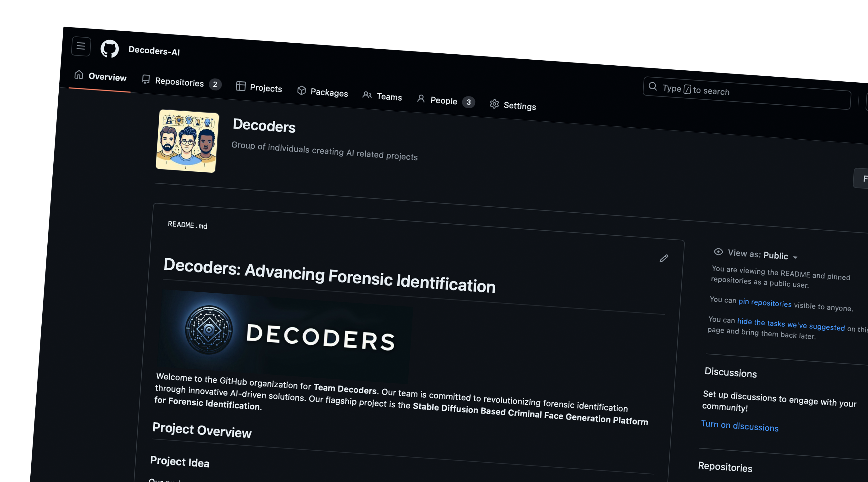
Task: Click the gear icon beside Settings
Action: [x=494, y=104]
